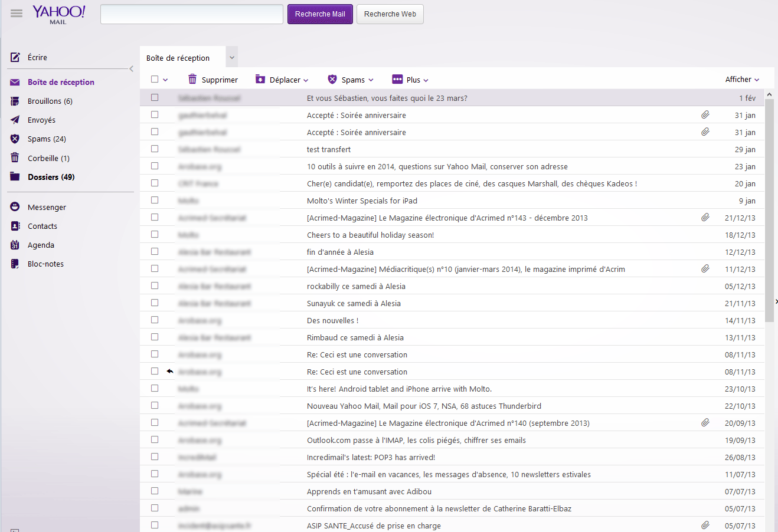Click the vertical scrollbar thumb of message list

pyautogui.click(x=769, y=211)
